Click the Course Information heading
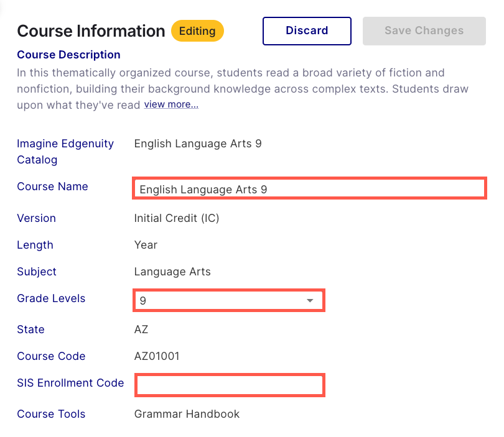This screenshot has height=437, width=504. [91, 30]
